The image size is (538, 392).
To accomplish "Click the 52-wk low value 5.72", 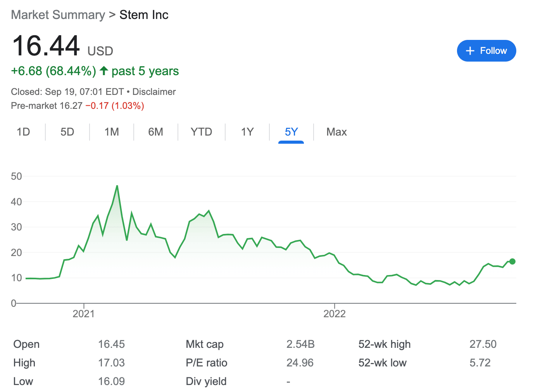I will pos(480,363).
